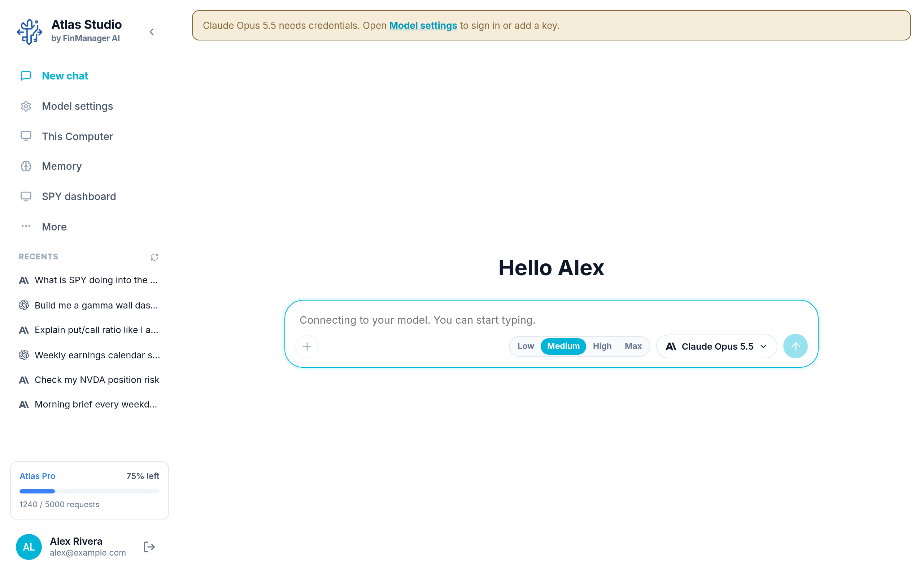The image size is (924, 578).
Task: Click the gear icon beside Model settings
Action: tap(26, 106)
